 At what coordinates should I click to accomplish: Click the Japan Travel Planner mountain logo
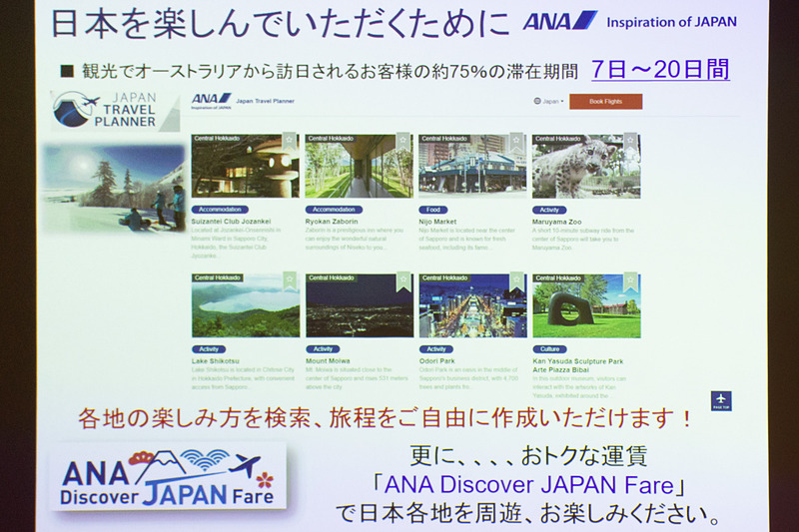pyautogui.click(x=116, y=110)
